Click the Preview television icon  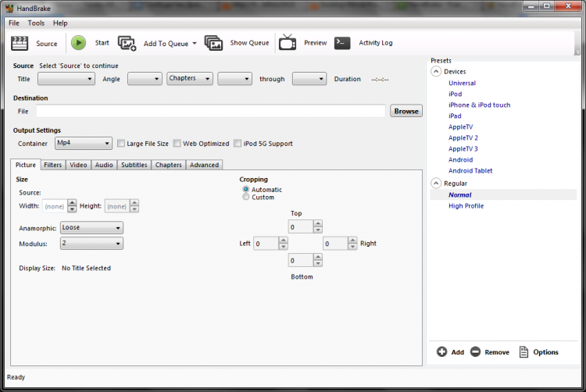point(288,42)
